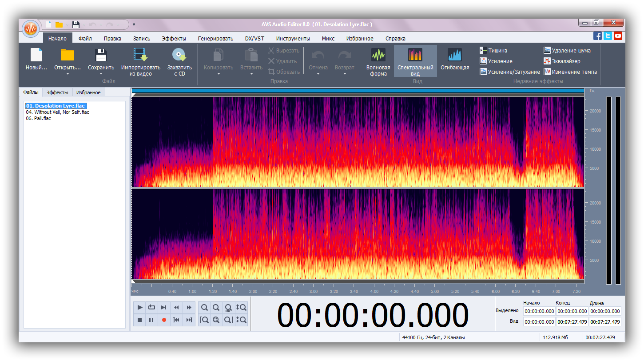Switch to the Избранное side panel tab
This screenshot has width=644, height=361.
click(x=88, y=92)
